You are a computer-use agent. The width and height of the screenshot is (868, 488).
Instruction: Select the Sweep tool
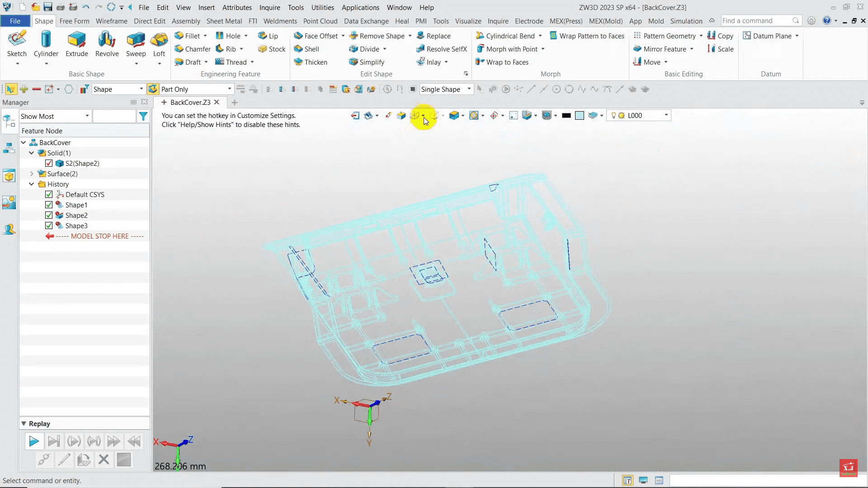[x=136, y=44]
